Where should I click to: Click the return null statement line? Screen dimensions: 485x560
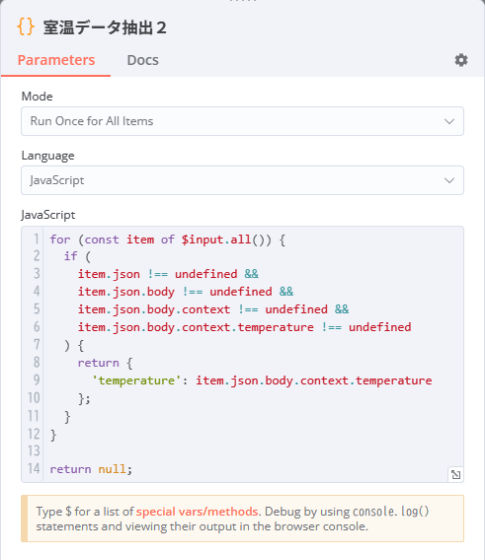[91, 469]
